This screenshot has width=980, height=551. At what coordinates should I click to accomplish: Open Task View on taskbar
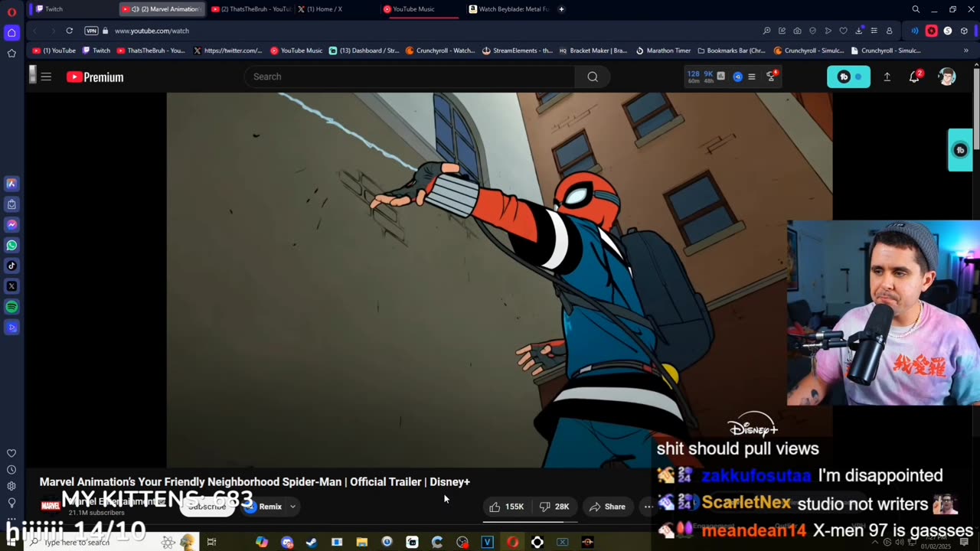pos(211,542)
